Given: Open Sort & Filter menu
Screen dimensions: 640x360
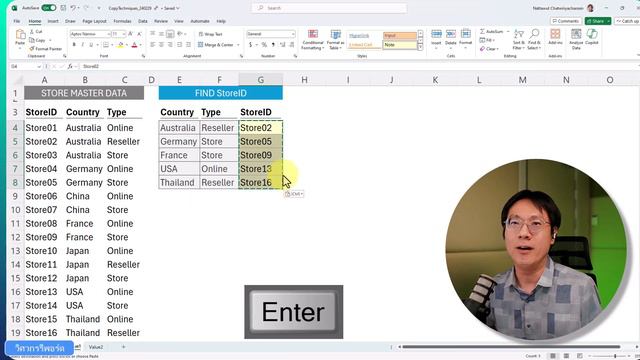Looking at the screenshot, I should [x=519, y=39].
